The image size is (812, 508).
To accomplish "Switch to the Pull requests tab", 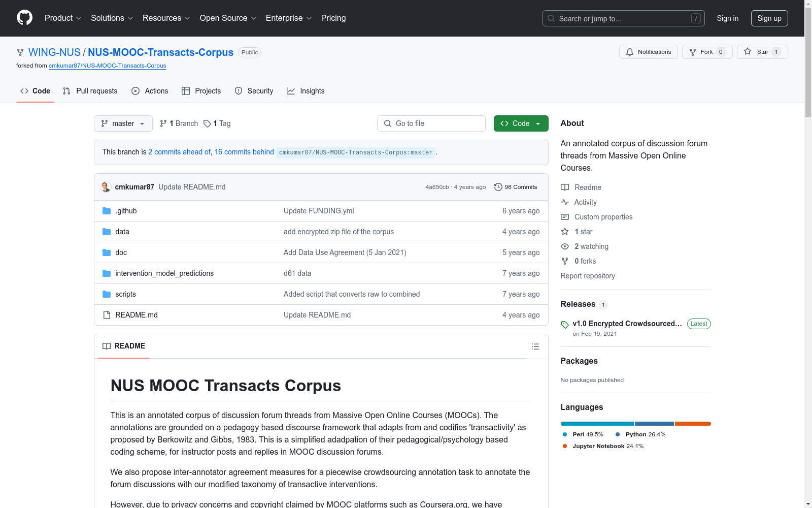I will tap(90, 91).
